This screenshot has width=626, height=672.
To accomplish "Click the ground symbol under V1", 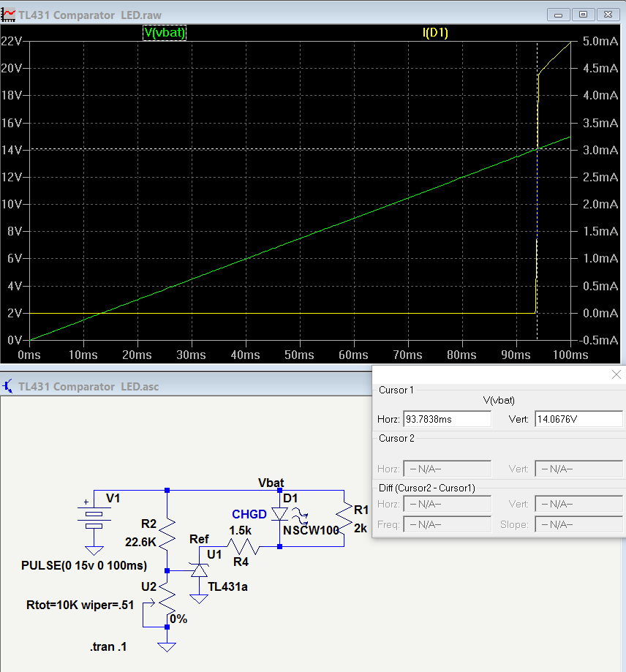I will 94,551.
